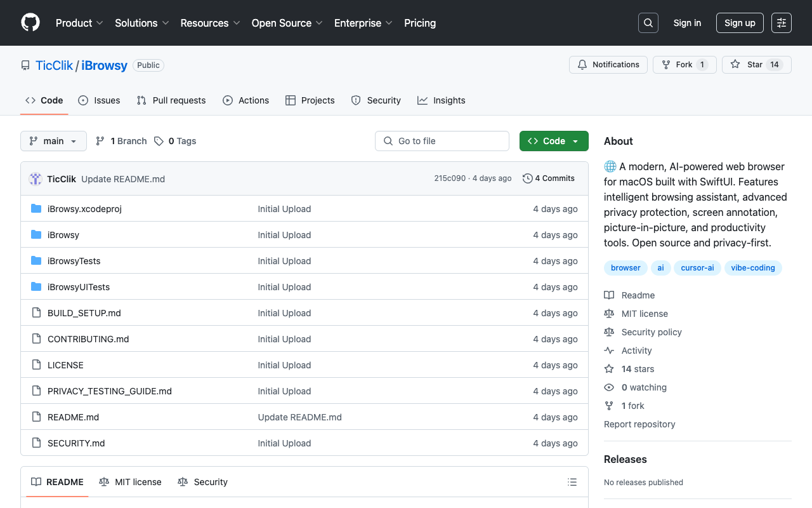Click the tag icon next to 0 Tags
The image size is (812, 508).
159,140
